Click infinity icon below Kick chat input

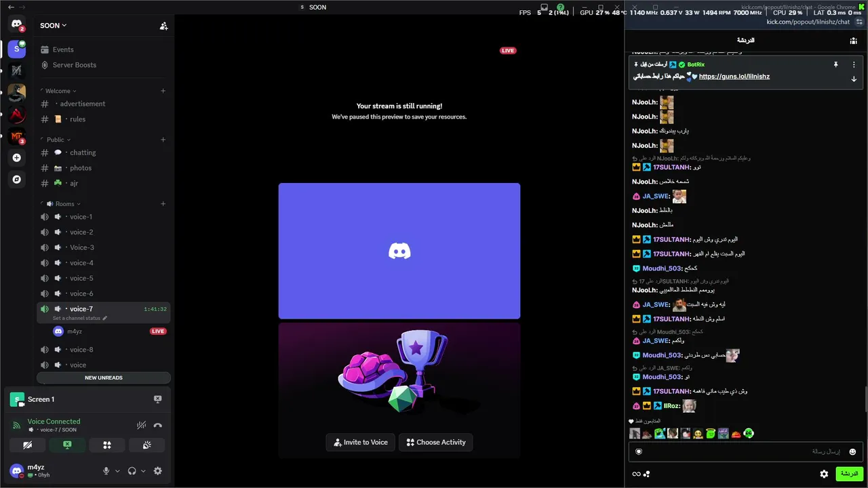pos(636,474)
